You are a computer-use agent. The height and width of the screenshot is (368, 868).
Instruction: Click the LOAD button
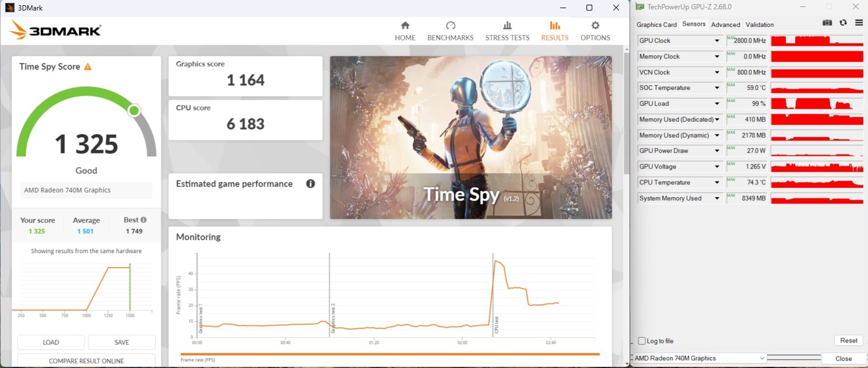tap(51, 342)
